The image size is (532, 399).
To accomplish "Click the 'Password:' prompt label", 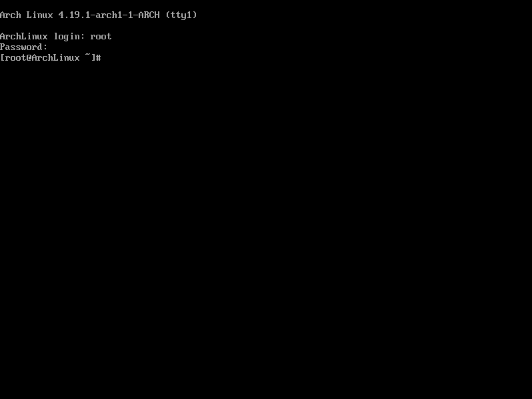I will 24,47.
